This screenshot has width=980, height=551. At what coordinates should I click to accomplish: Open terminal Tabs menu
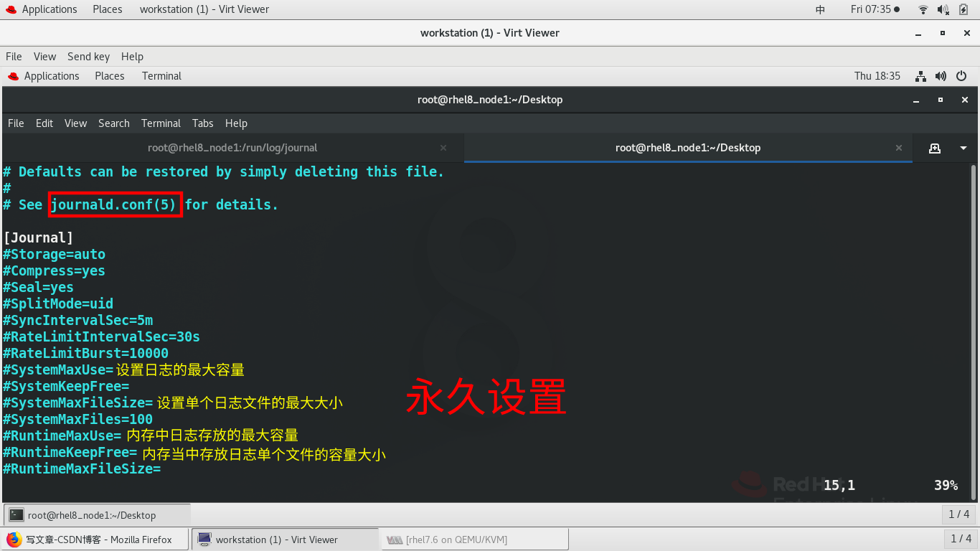coord(203,123)
